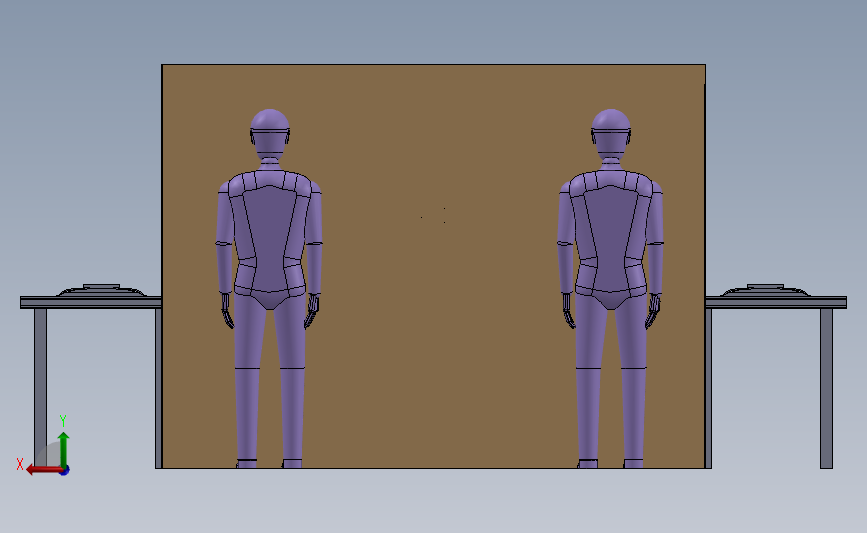Image resolution: width=867 pixels, height=533 pixels.
Task: Select the brown wall panel center
Action: pos(433,266)
